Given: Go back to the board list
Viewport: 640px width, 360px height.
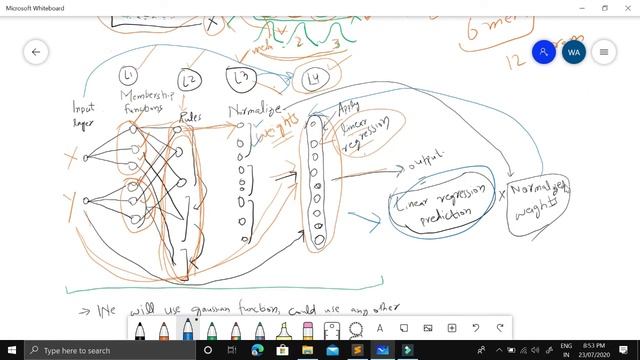Looking at the screenshot, I should (36, 52).
